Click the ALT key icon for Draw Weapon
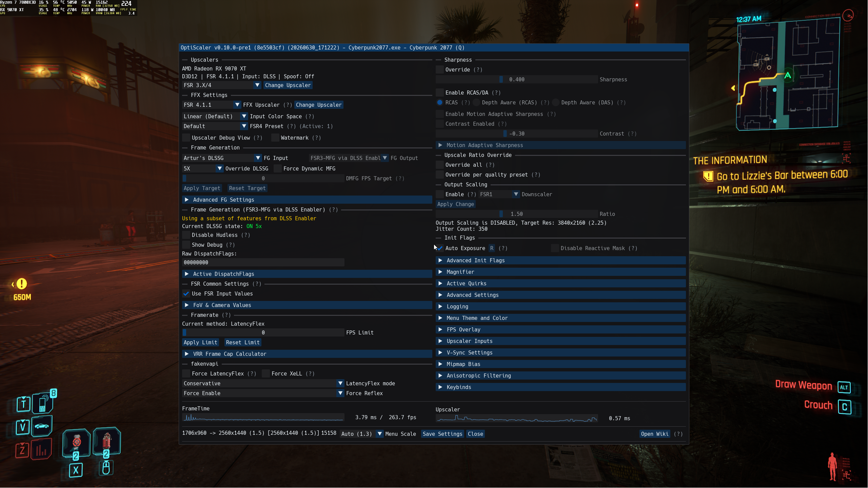Image resolution: width=868 pixels, height=488 pixels. (844, 387)
